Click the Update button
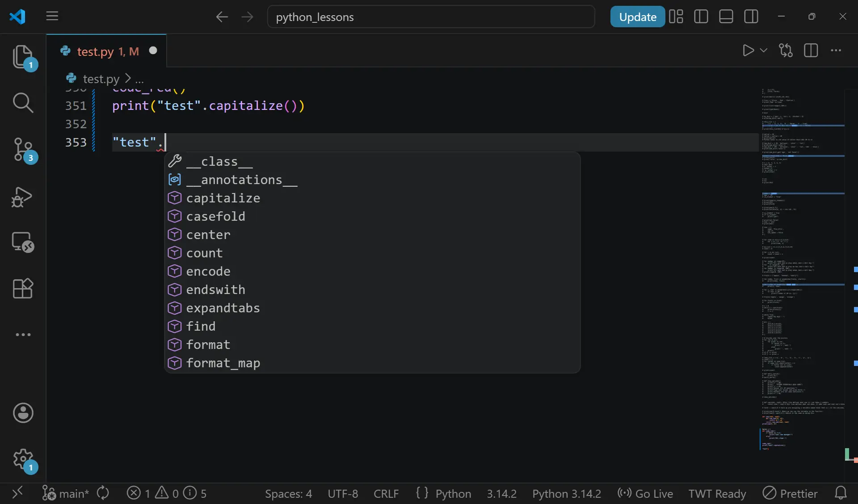The height and width of the screenshot is (504, 858). (637, 17)
